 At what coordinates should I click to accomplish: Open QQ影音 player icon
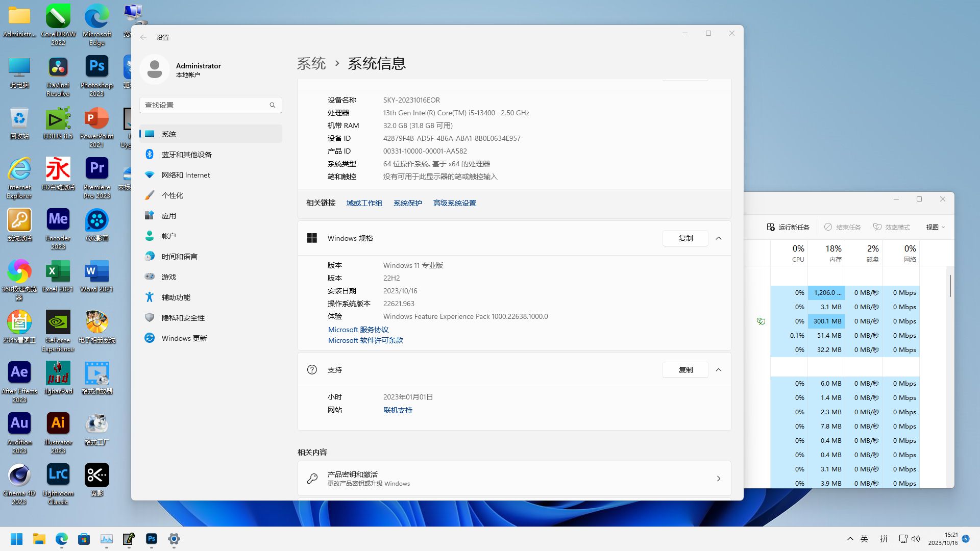pos(97,224)
